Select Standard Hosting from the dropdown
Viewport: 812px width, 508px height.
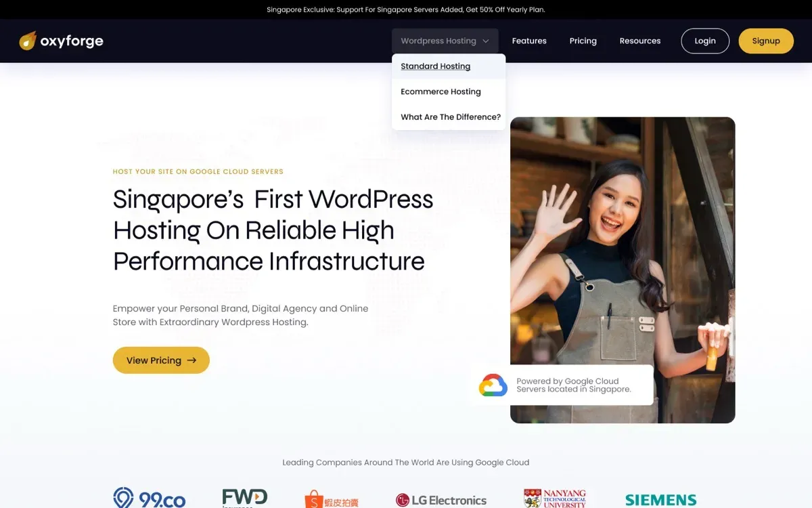(449, 66)
